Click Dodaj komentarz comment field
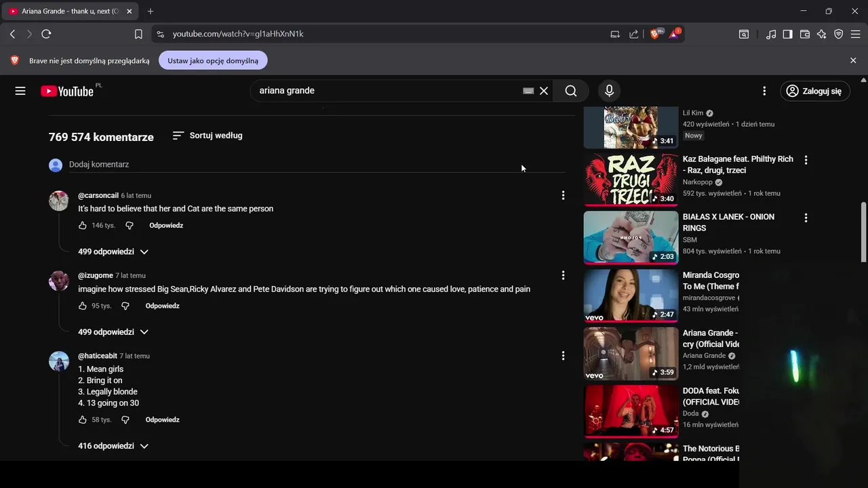Image resolution: width=868 pixels, height=488 pixels. point(317,165)
